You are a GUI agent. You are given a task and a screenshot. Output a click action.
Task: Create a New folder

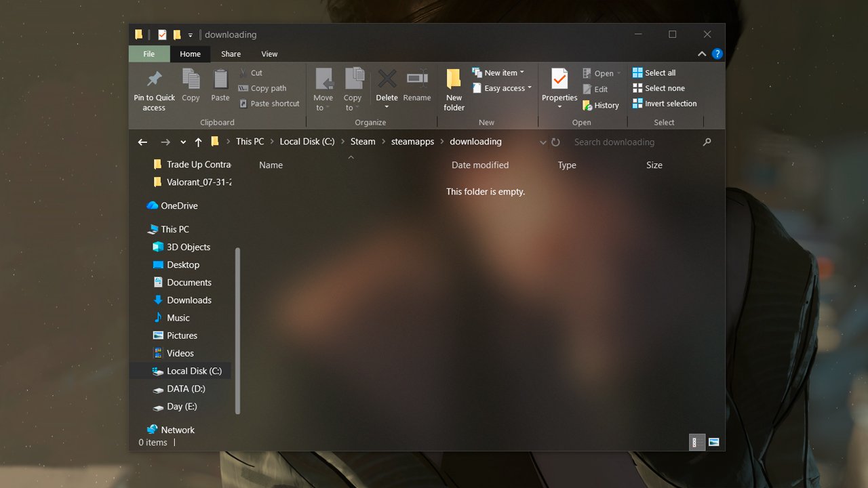[454, 89]
